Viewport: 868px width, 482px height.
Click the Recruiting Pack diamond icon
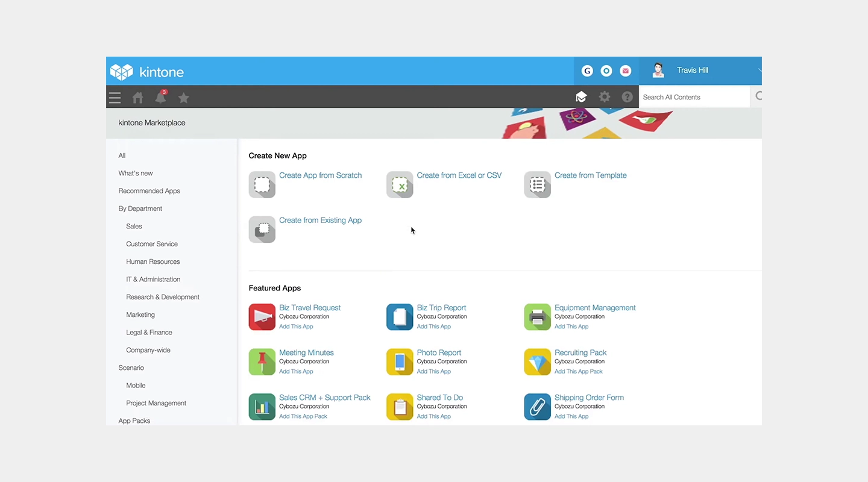click(x=538, y=362)
